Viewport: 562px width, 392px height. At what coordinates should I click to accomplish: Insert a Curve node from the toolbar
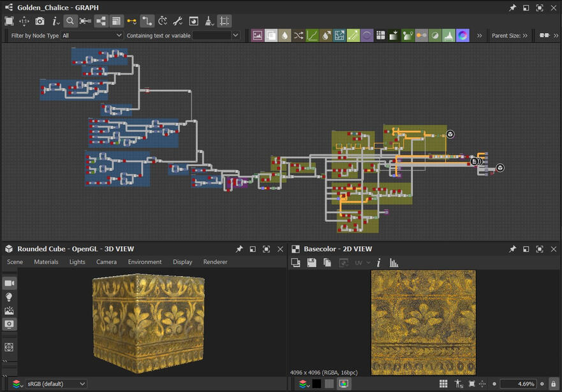(x=313, y=36)
